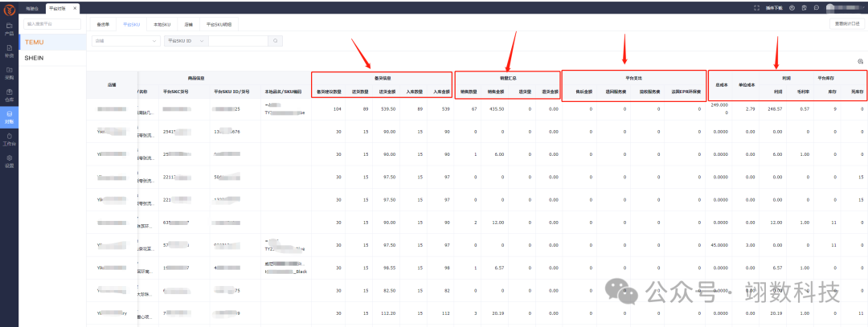This screenshot has height=327, width=868.
Task: Click the 3.00 unit cost cell
Action: click(750, 245)
